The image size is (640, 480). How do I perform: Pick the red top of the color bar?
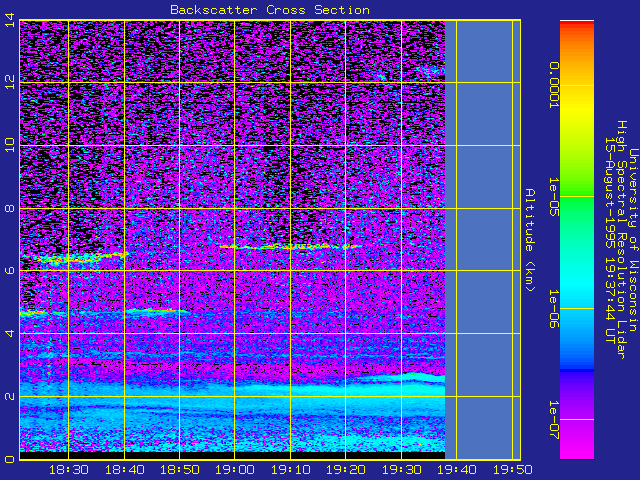(577, 24)
